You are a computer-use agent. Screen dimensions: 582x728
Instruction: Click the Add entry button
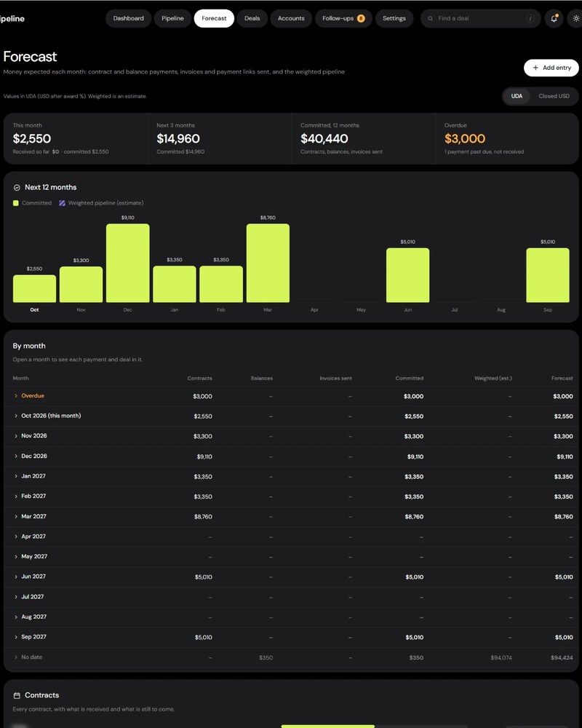click(x=551, y=68)
